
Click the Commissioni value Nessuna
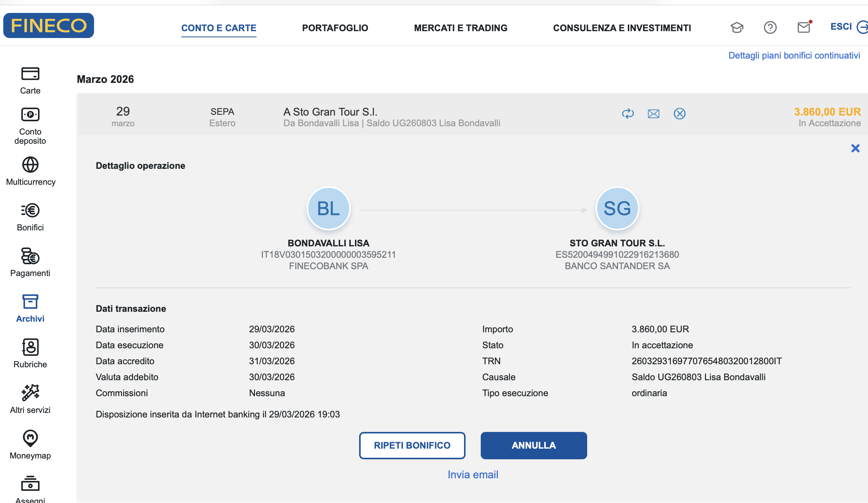point(267,393)
